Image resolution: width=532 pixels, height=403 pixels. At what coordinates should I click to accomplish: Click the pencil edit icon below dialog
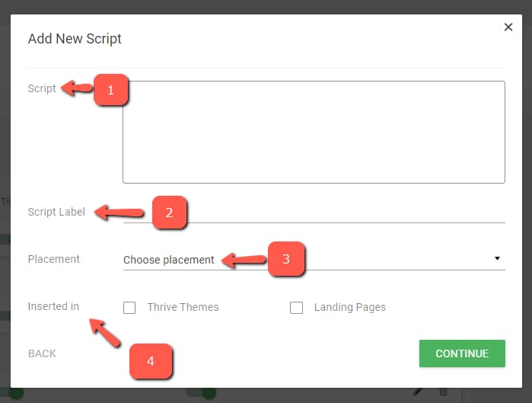[x=418, y=392]
